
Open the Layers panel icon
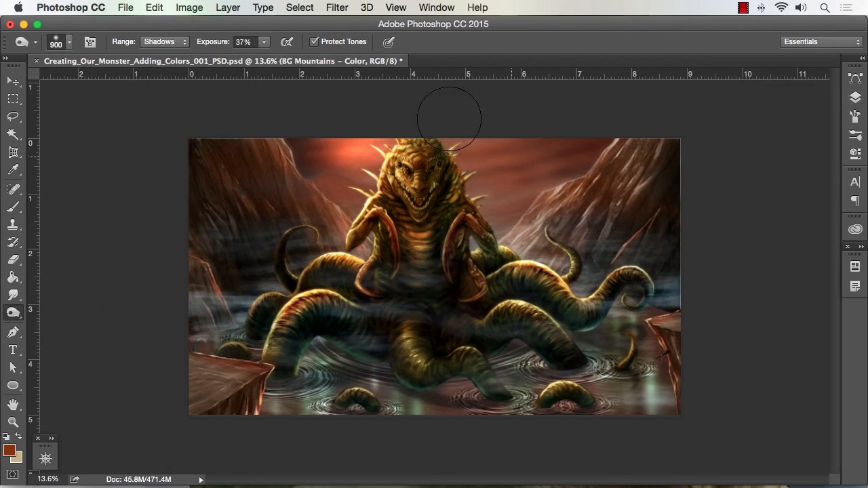click(x=855, y=98)
